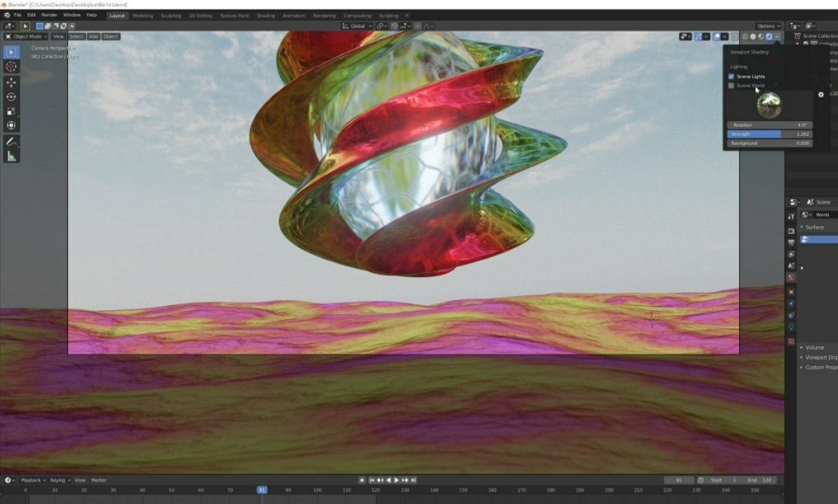Enable the Scene World checkbox

(731, 85)
